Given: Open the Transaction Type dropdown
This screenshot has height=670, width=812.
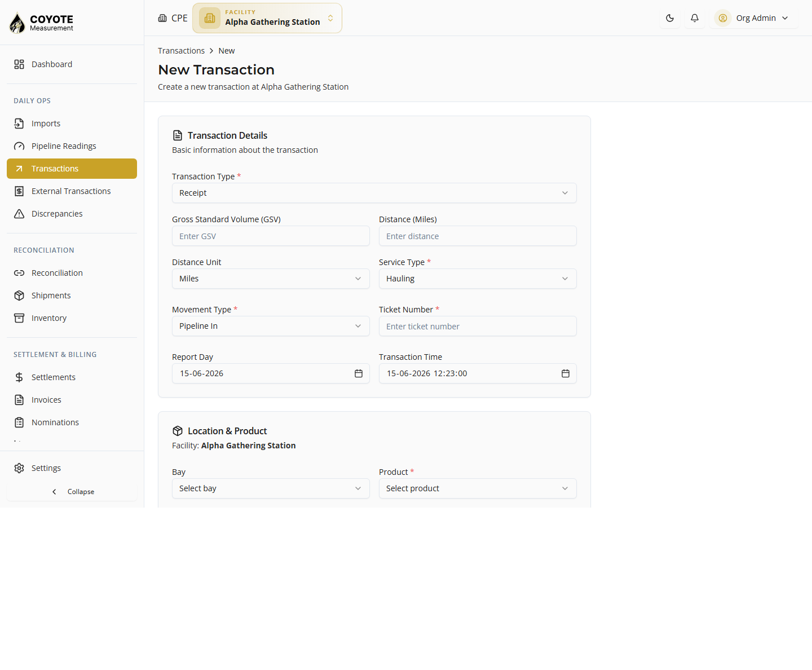Looking at the screenshot, I should click(x=374, y=193).
